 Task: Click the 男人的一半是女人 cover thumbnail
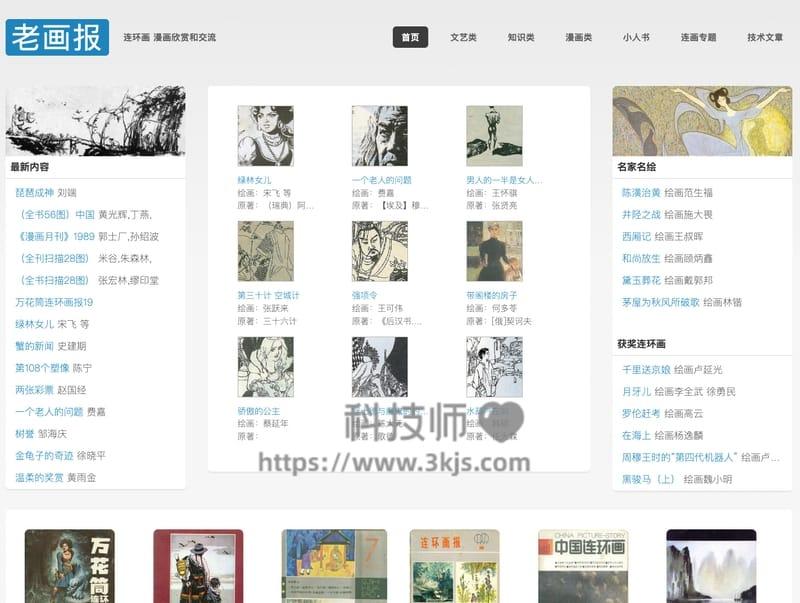(494, 136)
